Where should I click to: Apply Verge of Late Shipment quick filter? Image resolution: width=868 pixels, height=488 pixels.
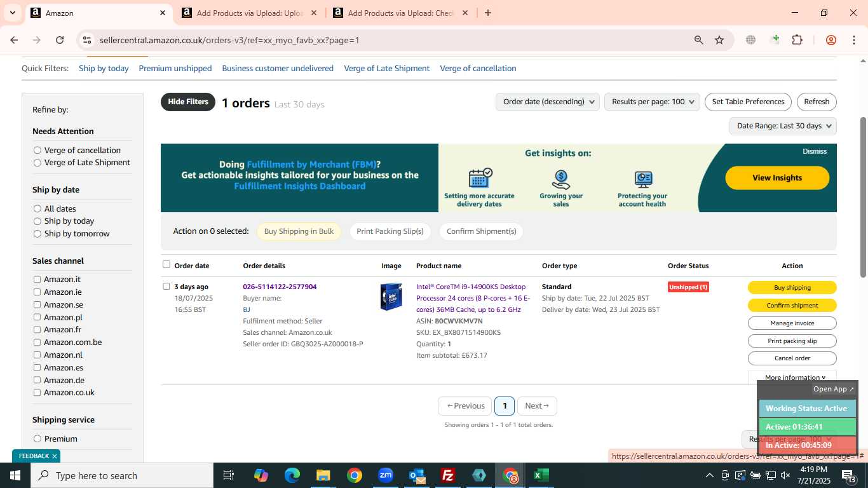[x=387, y=68]
